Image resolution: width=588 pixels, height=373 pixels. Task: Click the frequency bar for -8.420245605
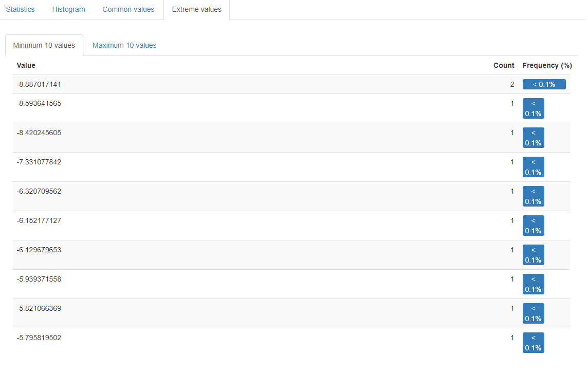pos(533,138)
